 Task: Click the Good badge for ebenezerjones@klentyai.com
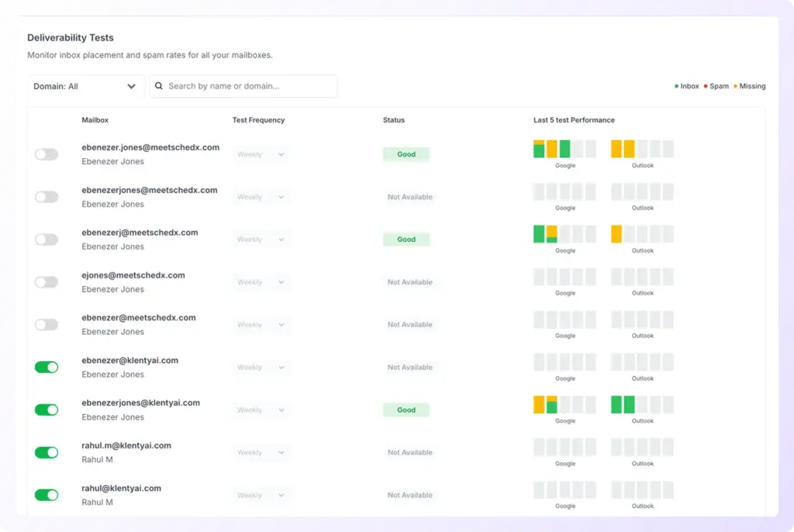406,409
